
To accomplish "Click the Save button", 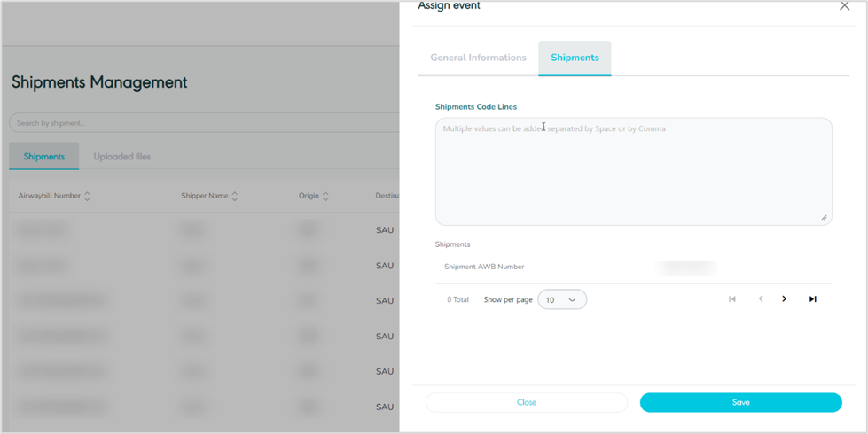I will pyautogui.click(x=740, y=402).
